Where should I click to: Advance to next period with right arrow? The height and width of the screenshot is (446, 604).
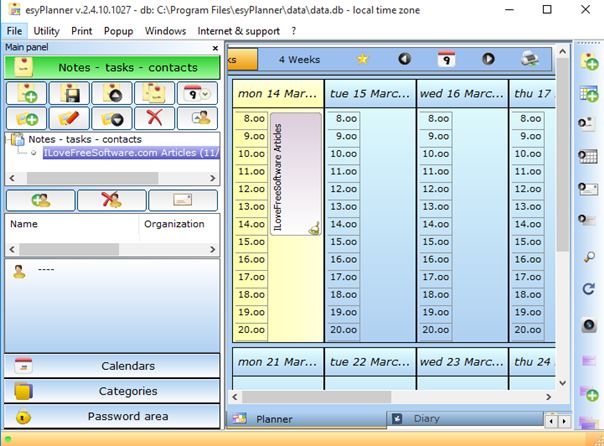point(488,59)
